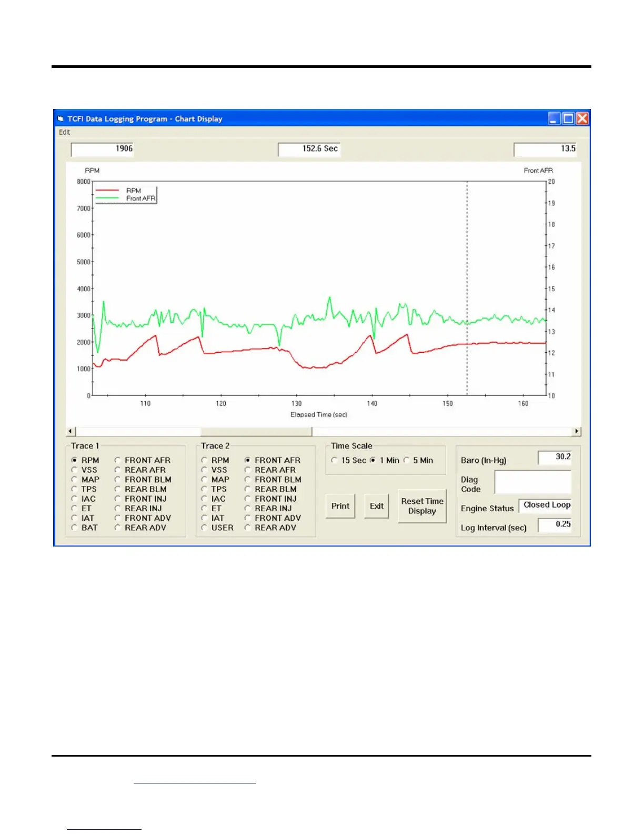
Task: Select REAR INJ radio in Trace 1
Action: pos(118,509)
